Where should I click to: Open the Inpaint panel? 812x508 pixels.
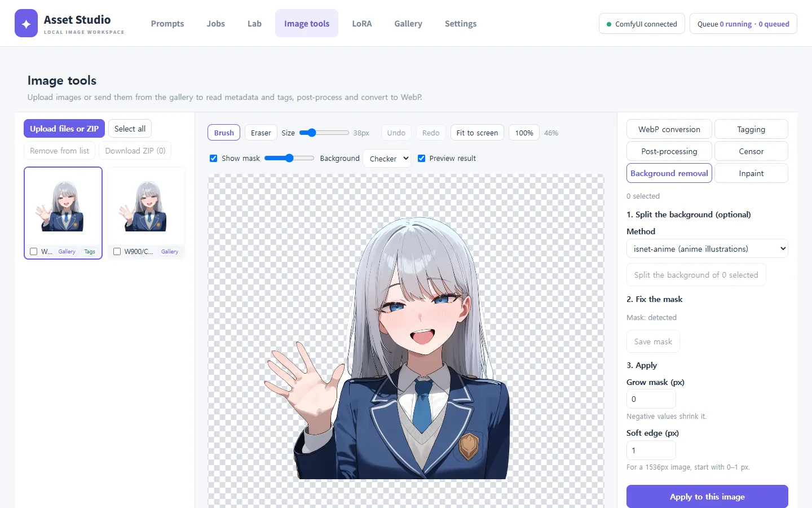point(751,173)
